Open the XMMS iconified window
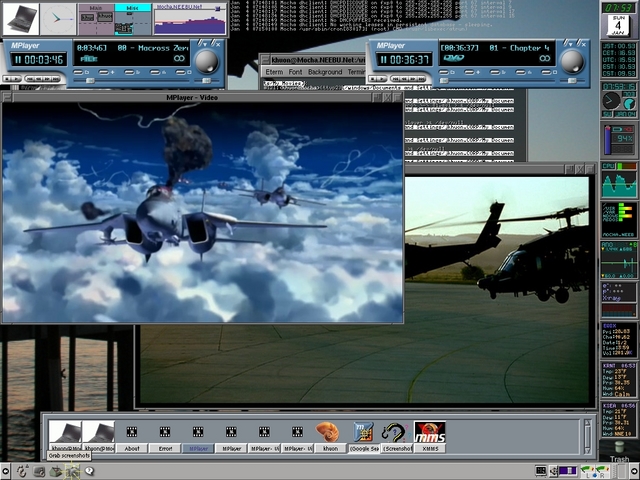The width and height of the screenshot is (640, 480). tap(430, 438)
